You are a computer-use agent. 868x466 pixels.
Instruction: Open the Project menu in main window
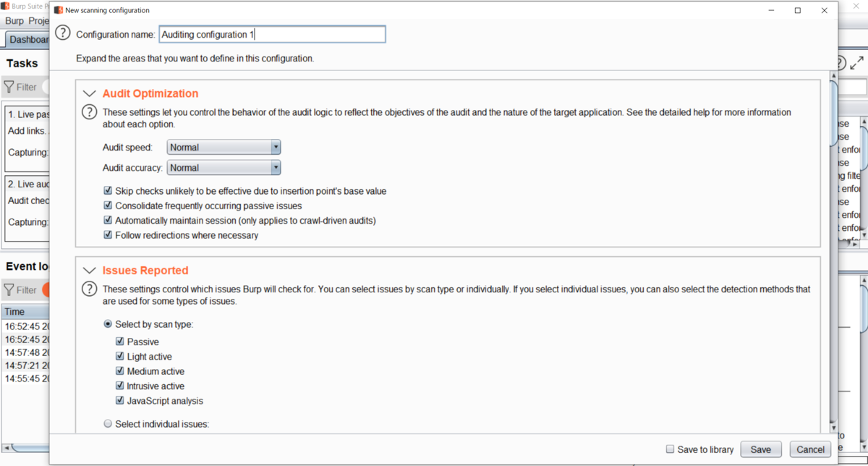click(38, 21)
